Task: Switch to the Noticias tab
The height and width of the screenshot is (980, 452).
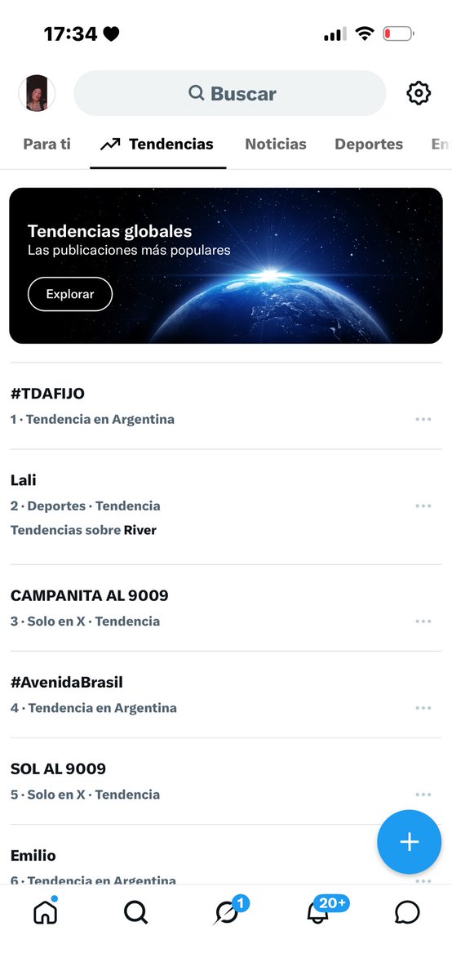Action: (276, 144)
